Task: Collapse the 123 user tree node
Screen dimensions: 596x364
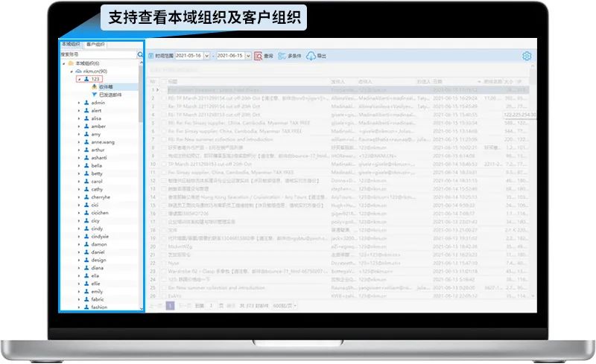Action: coord(79,79)
